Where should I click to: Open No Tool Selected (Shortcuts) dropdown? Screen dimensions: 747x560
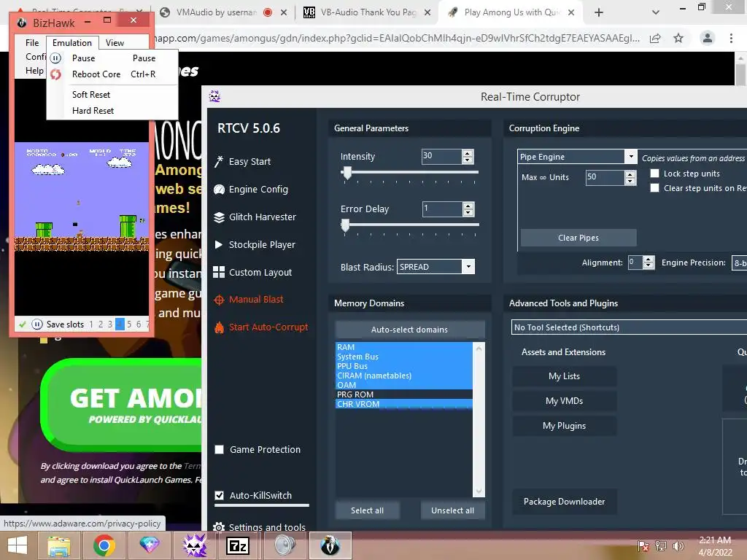pyautogui.click(x=629, y=327)
